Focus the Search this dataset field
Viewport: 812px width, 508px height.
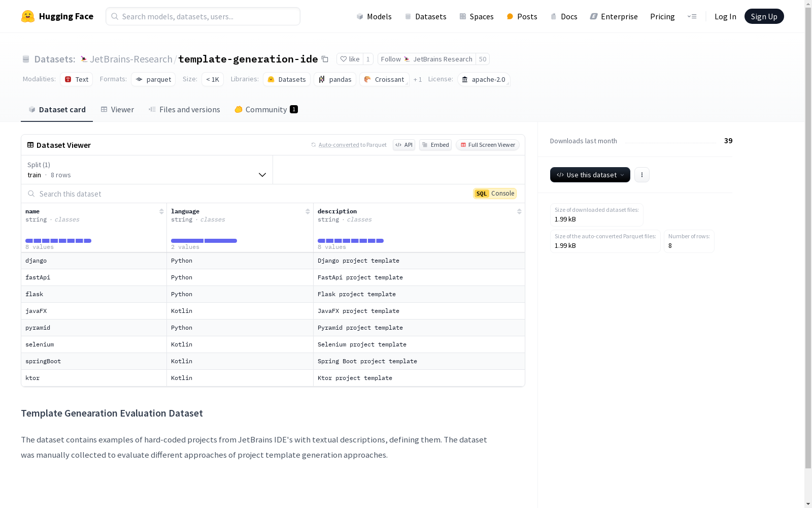(249, 194)
